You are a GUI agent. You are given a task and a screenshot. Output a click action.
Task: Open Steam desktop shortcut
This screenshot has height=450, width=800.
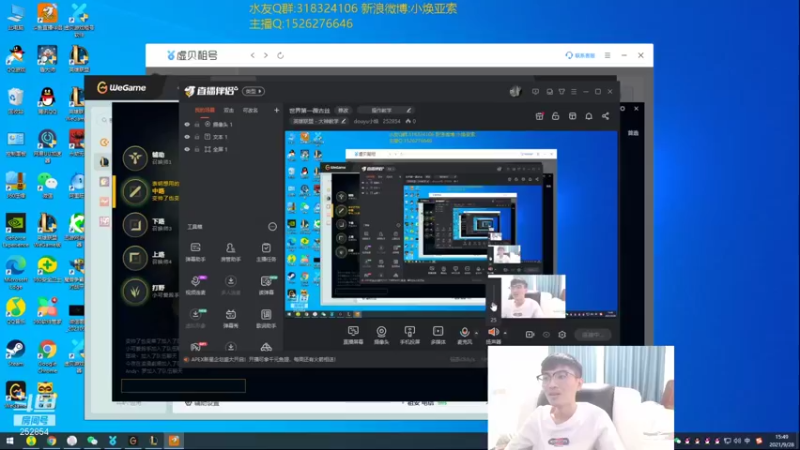(x=15, y=354)
